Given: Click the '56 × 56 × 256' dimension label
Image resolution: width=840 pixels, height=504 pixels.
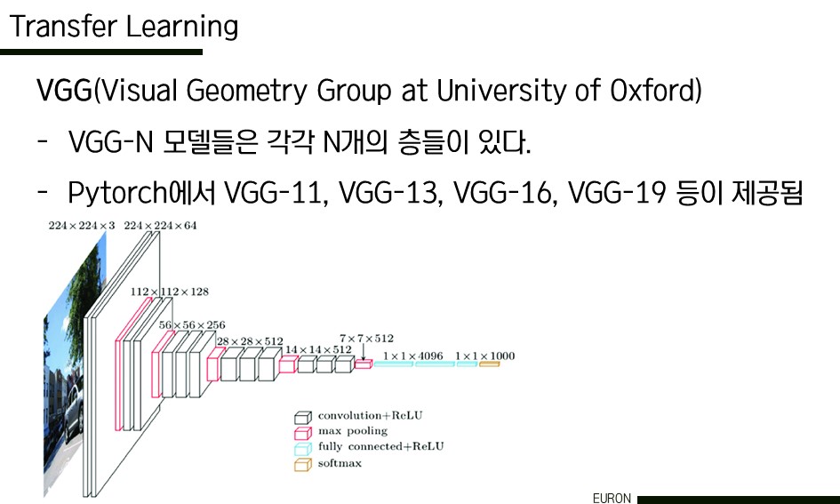Looking at the screenshot, I should [x=192, y=325].
